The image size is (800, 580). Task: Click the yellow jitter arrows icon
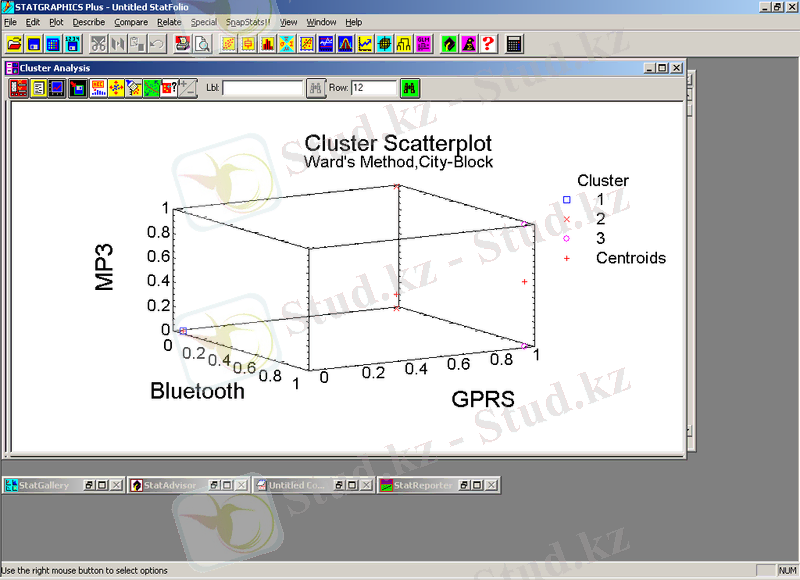point(116,88)
